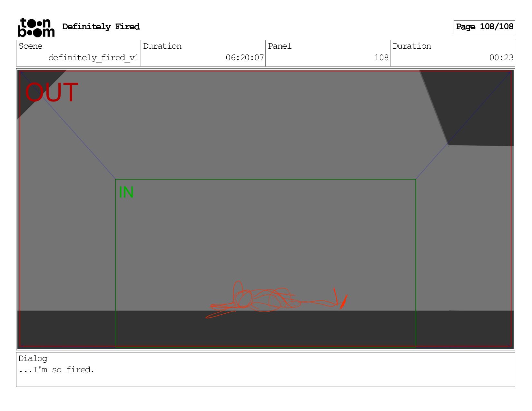Viewport: 532px width, 411px height.
Task: Click the Toon Boom logo
Action: 36,27
